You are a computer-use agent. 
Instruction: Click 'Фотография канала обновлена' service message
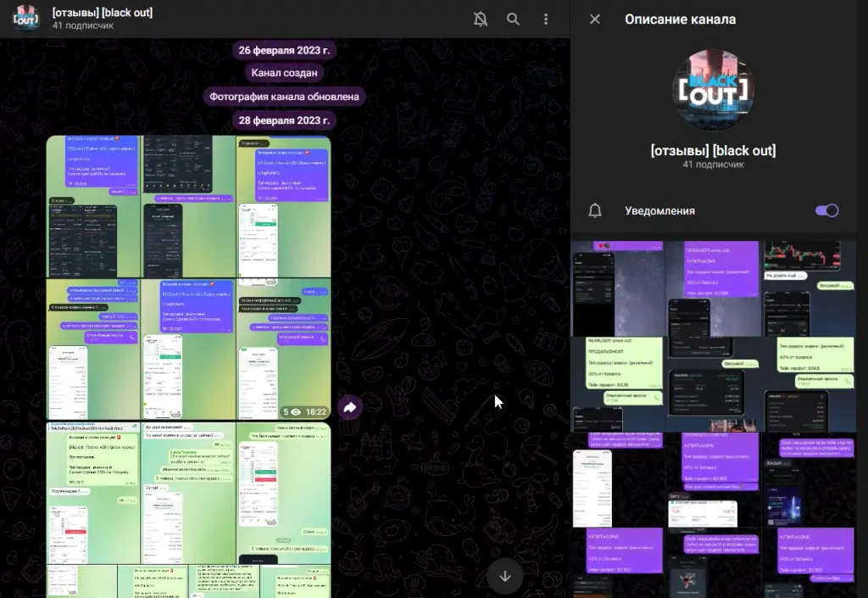pos(284,97)
